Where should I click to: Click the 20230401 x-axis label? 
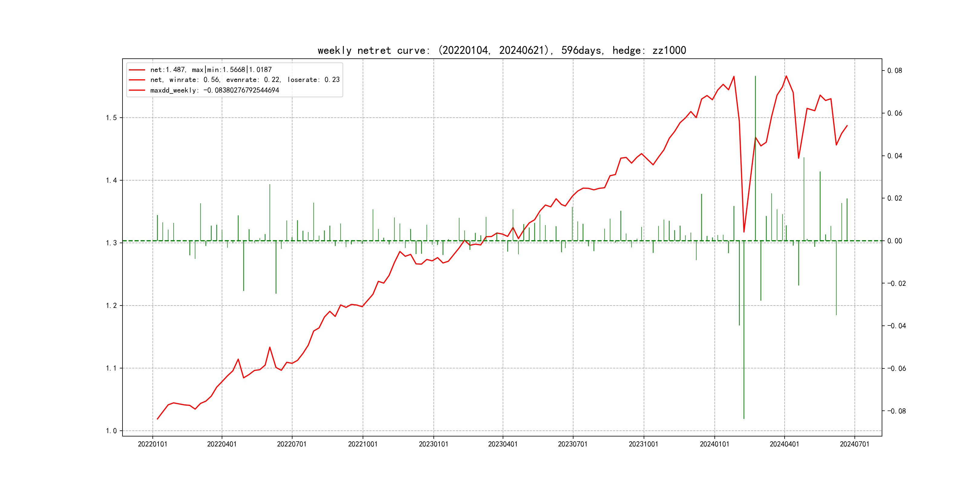click(x=503, y=444)
